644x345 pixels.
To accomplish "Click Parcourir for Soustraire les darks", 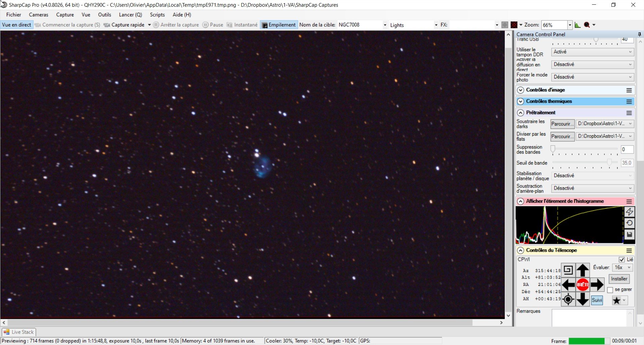I will point(562,124).
